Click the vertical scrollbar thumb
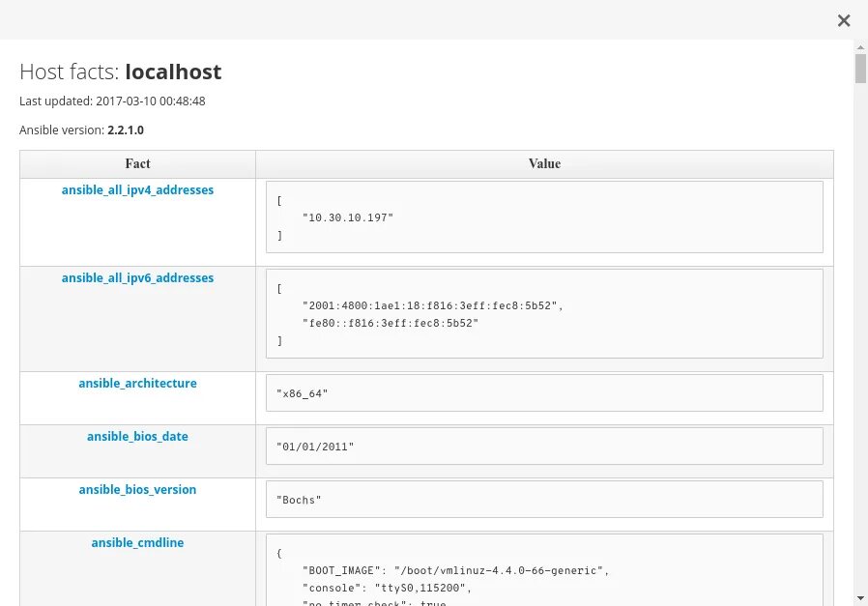The width and height of the screenshot is (868, 606). click(860, 70)
